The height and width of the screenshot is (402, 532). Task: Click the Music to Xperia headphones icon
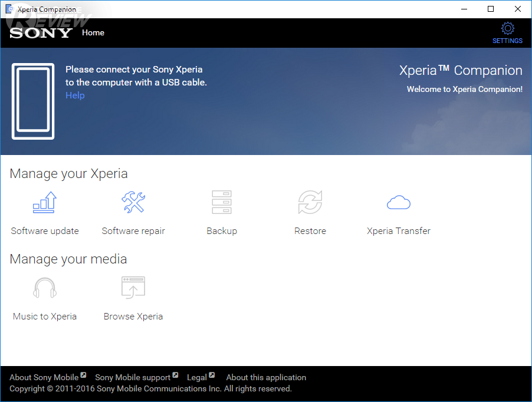point(45,288)
